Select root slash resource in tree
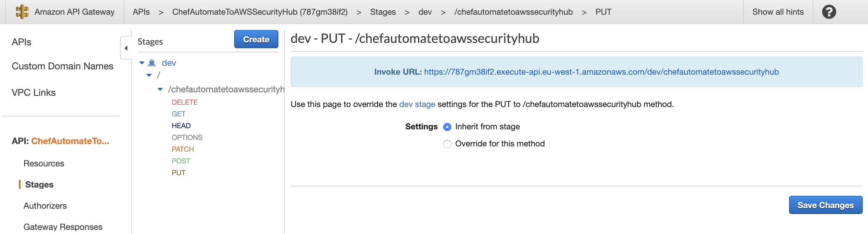The height and width of the screenshot is (234, 868). click(158, 75)
